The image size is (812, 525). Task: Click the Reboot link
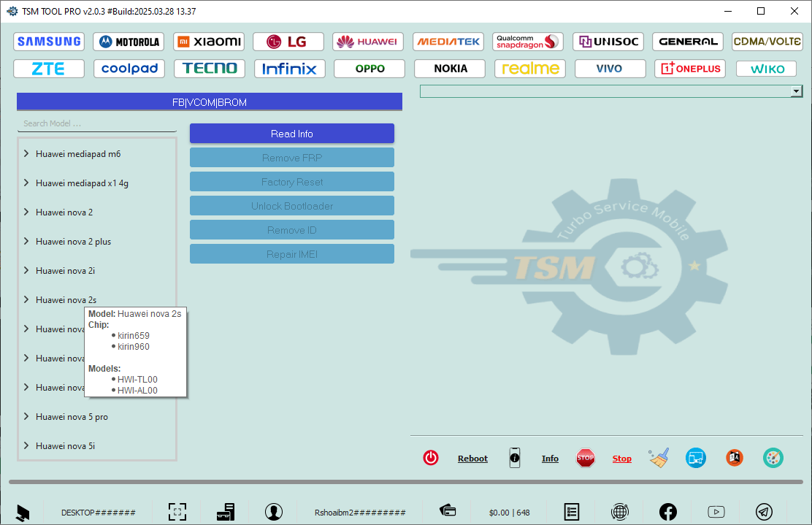(472, 458)
